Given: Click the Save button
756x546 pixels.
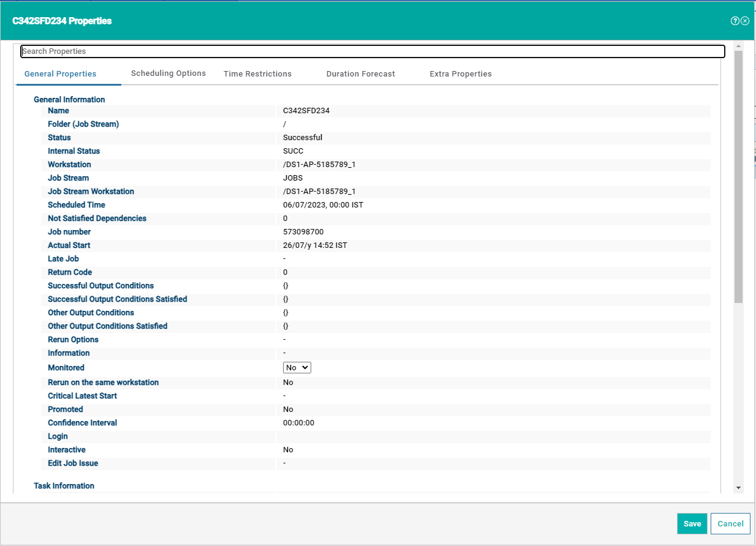Looking at the screenshot, I should pyautogui.click(x=692, y=523).
